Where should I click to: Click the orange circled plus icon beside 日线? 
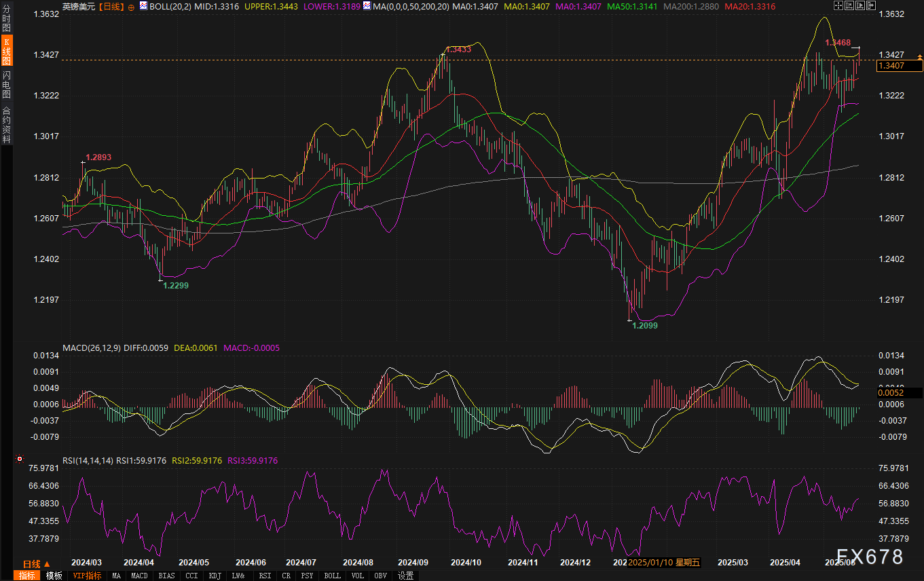click(131, 7)
